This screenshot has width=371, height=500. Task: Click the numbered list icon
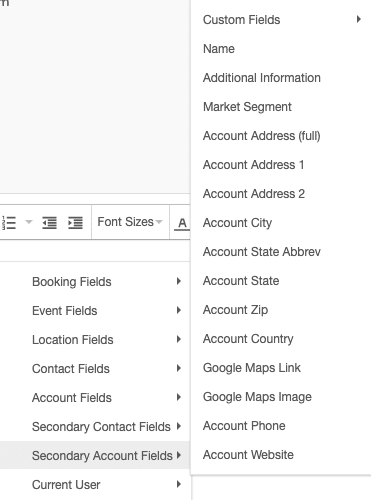point(9,222)
